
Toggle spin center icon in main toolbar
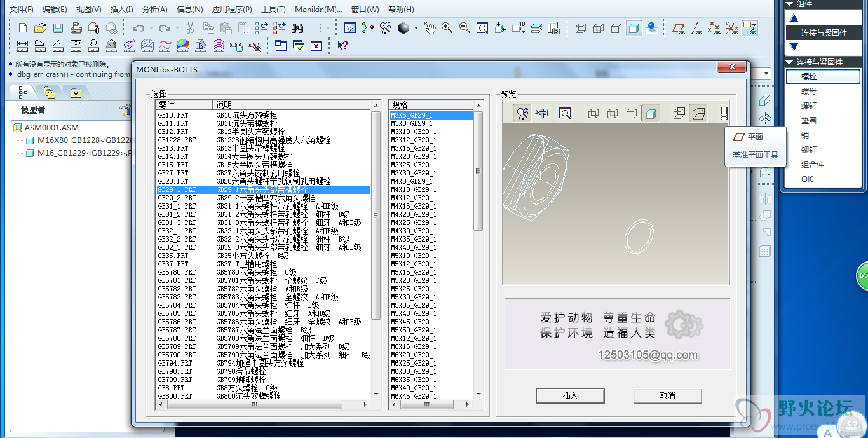(x=367, y=28)
